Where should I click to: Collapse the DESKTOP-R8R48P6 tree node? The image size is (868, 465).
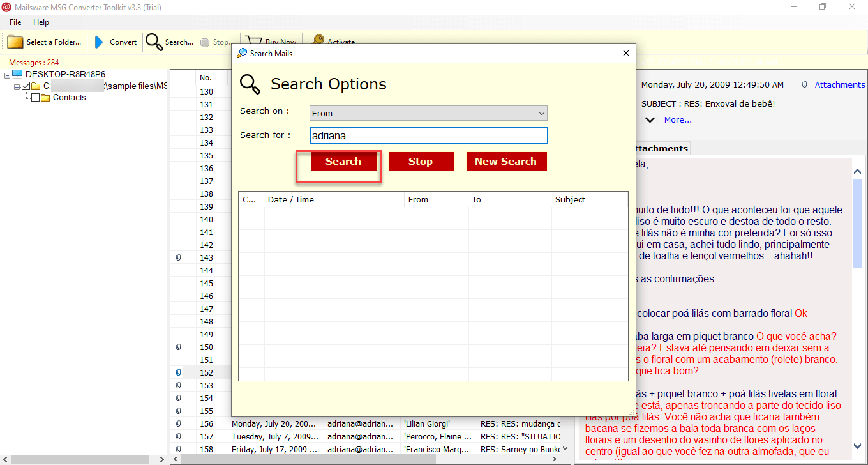(x=6, y=74)
